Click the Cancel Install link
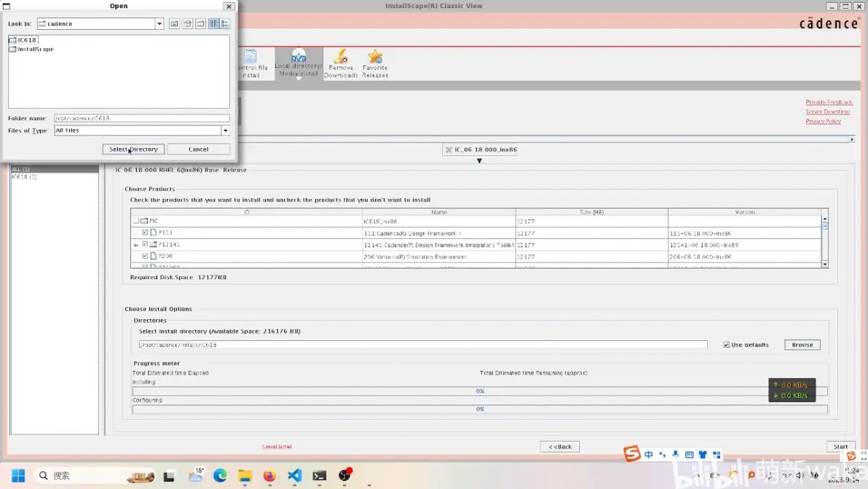 pos(277,446)
